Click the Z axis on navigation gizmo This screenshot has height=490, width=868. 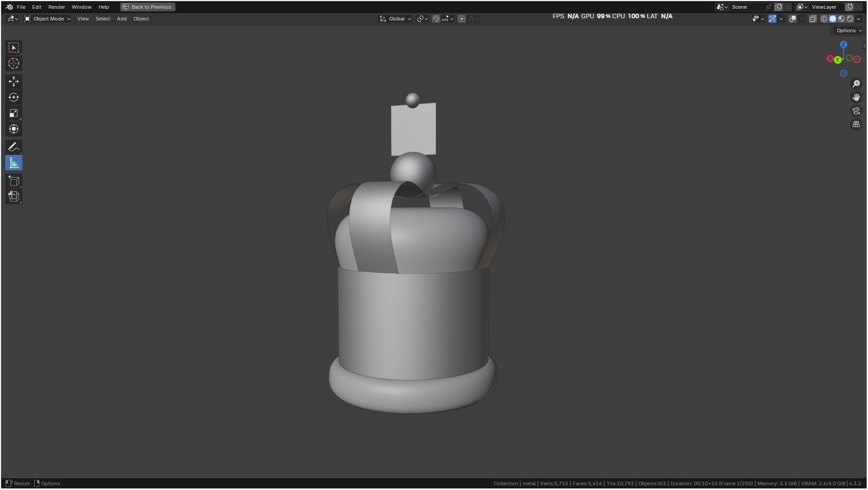pyautogui.click(x=844, y=44)
